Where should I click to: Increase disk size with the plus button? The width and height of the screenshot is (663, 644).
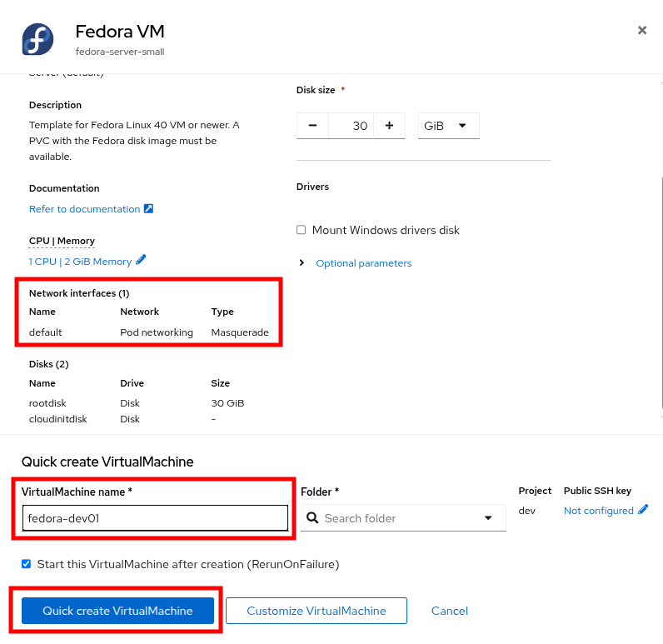point(390,126)
